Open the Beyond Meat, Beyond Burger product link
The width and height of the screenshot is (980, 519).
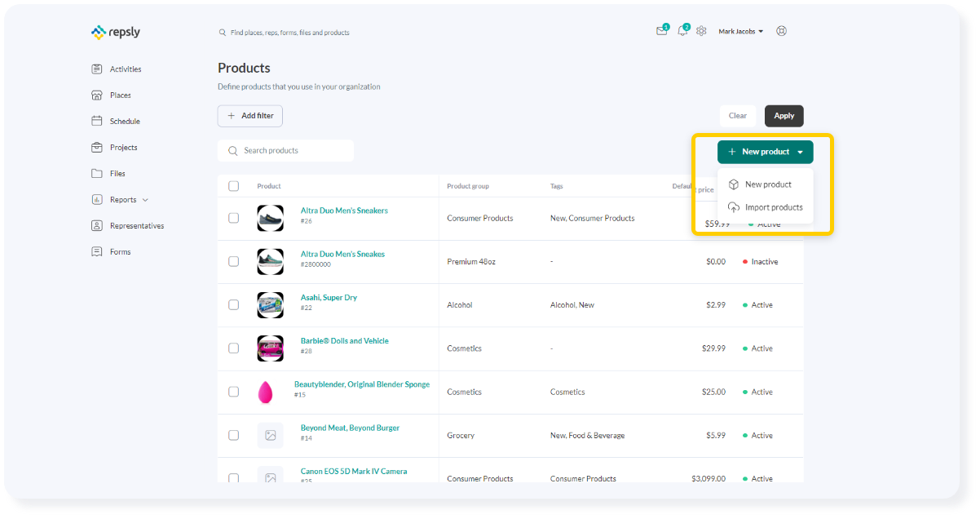(x=349, y=427)
